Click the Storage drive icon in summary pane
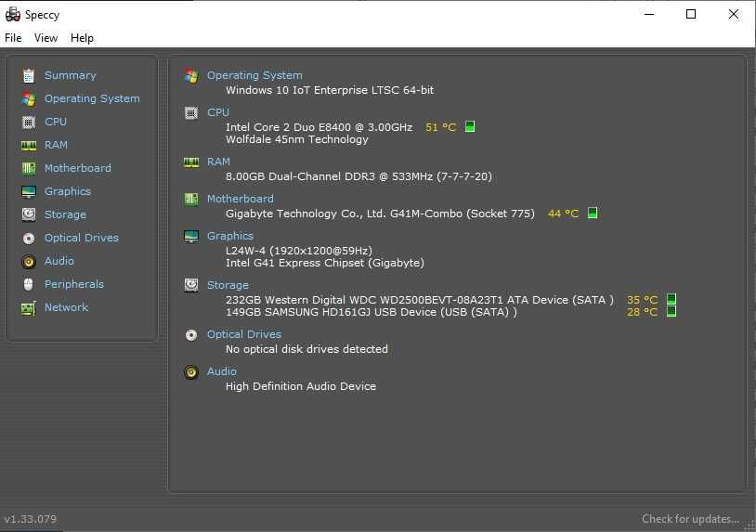Screen dimensions: 756x532 [x=191, y=285]
